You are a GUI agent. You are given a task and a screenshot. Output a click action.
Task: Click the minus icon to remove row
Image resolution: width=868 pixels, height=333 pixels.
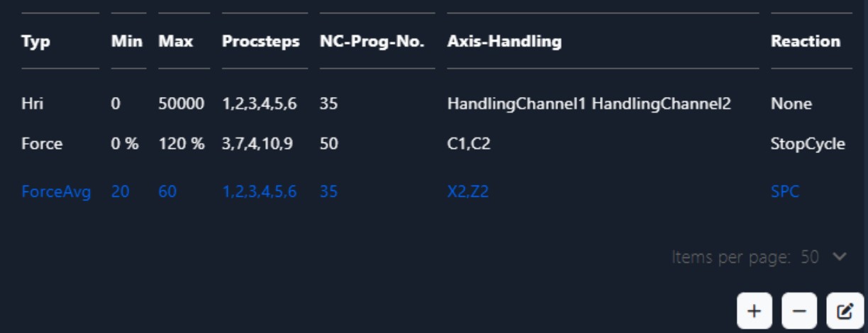coord(799,310)
